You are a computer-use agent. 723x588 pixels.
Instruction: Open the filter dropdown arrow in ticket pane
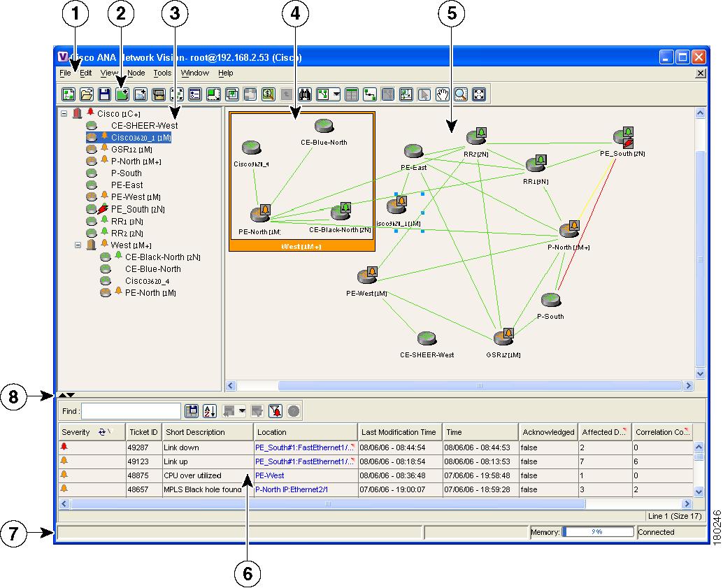point(242,411)
